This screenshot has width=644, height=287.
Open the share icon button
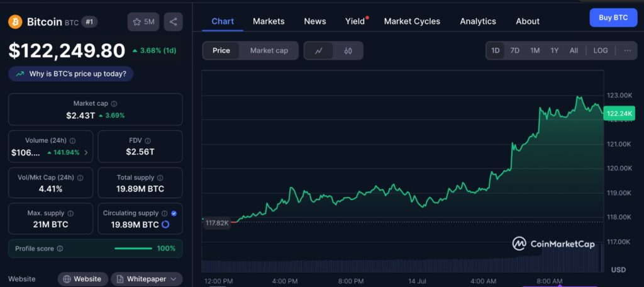pyautogui.click(x=173, y=22)
